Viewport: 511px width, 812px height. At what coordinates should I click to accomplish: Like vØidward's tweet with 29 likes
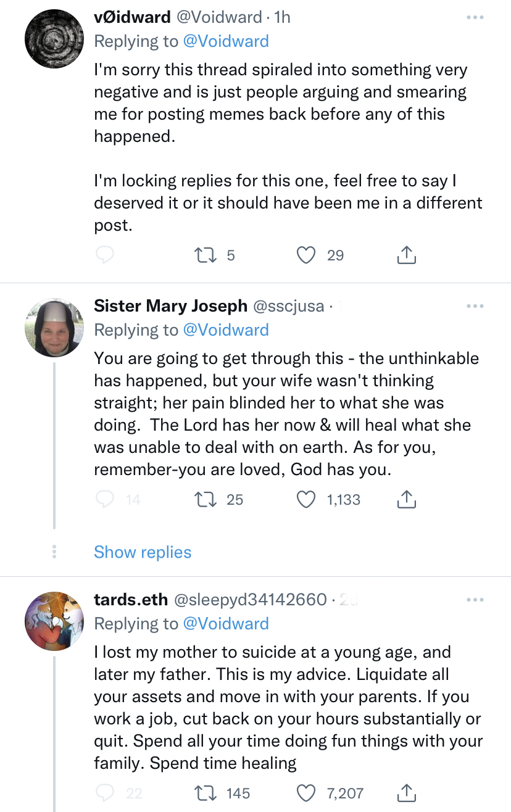pyautogui.click(x=307, y=255)
